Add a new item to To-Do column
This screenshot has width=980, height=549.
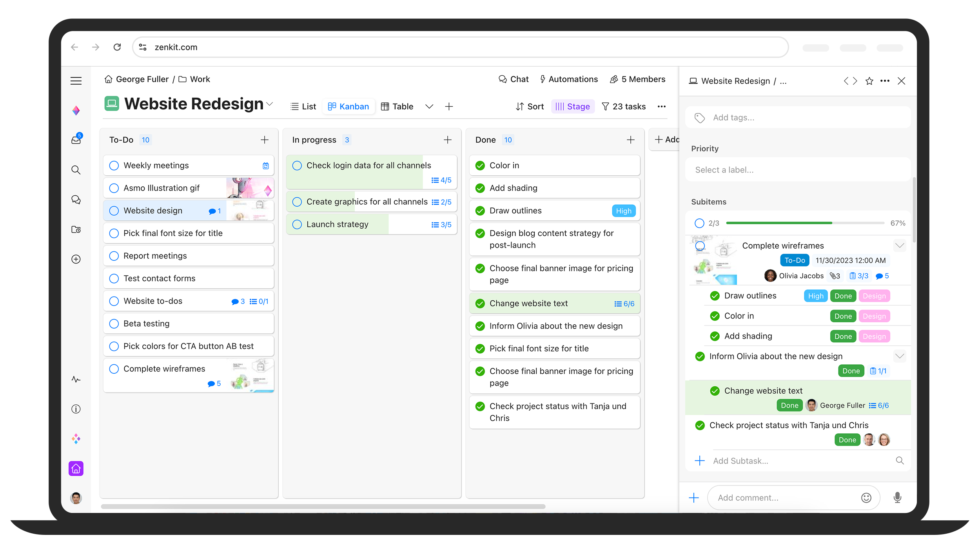click(265, 140)
